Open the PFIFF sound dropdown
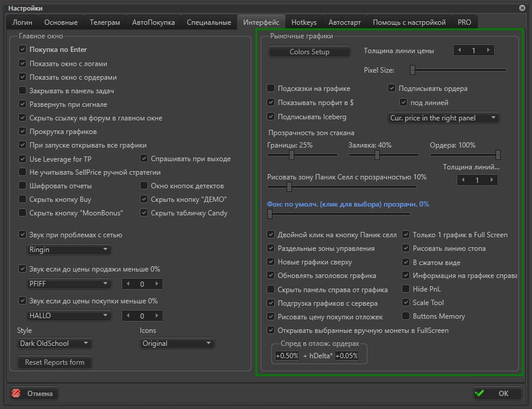 tap(69, 284)
